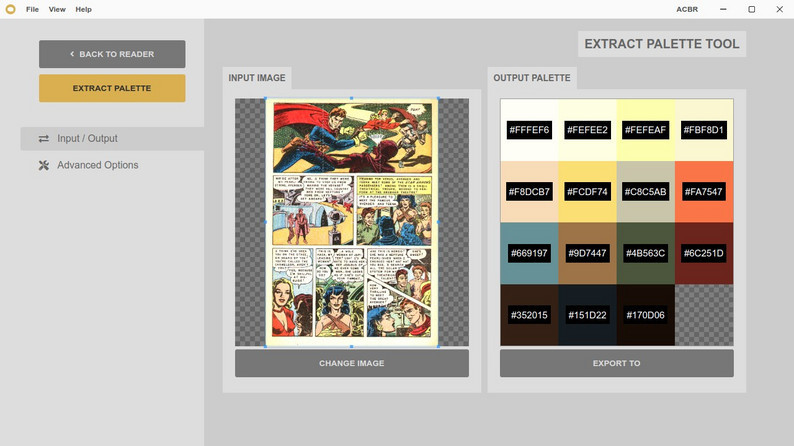
Task: Click the comic page input image
Action: 352,222
